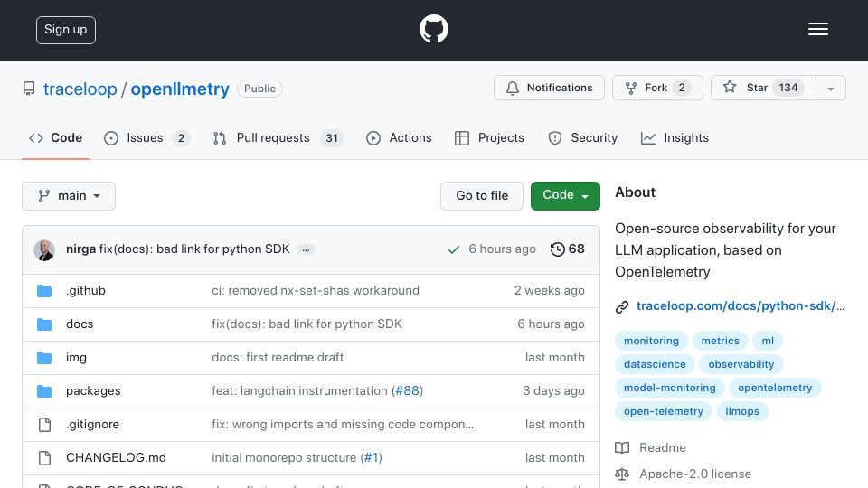
Task: Open the hamburger navigation menu
Action: (x=817, y=29)
